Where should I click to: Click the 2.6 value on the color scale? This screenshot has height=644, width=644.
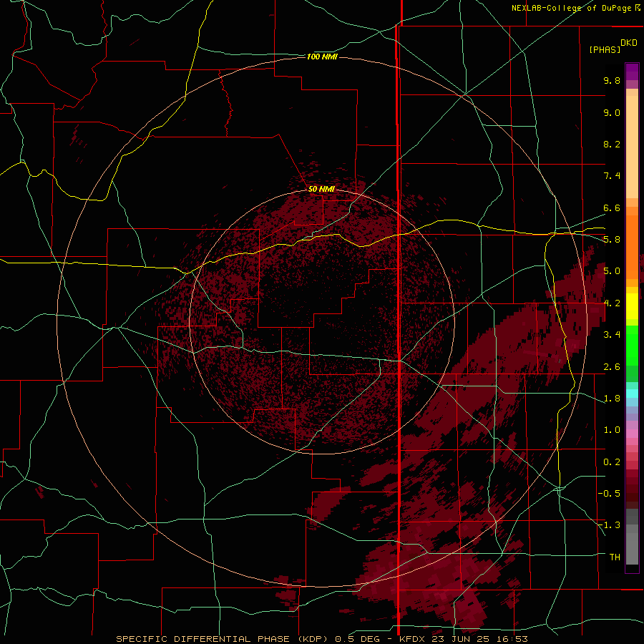pyautogui.click(x=612, y=367)
